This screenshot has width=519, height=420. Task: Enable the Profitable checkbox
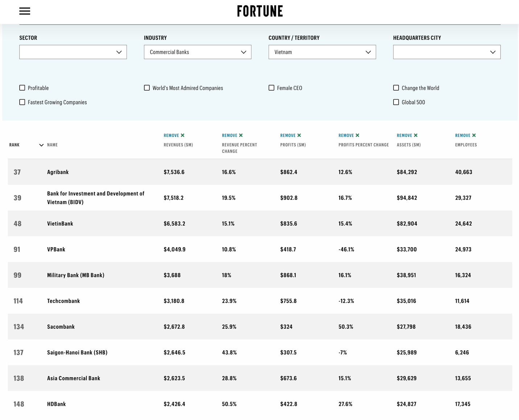coord(22,88)
